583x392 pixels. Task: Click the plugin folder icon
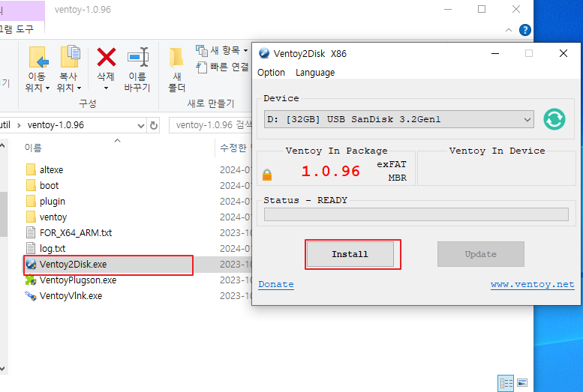[32, 202]
